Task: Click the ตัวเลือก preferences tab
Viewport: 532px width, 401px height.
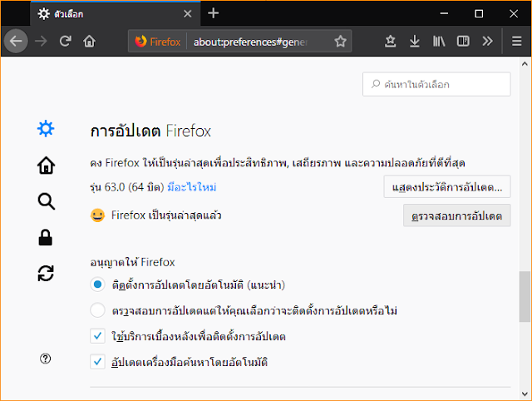Action: (116, 13)
